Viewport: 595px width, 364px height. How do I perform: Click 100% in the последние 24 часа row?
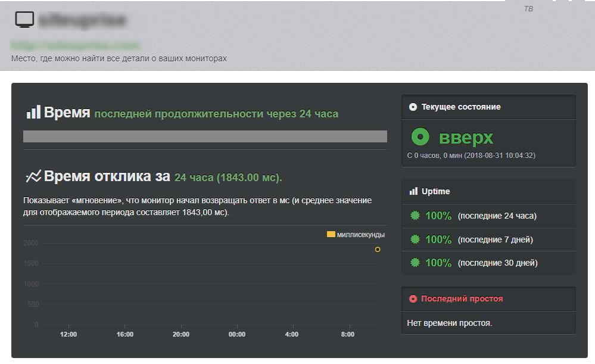[438, 216]
